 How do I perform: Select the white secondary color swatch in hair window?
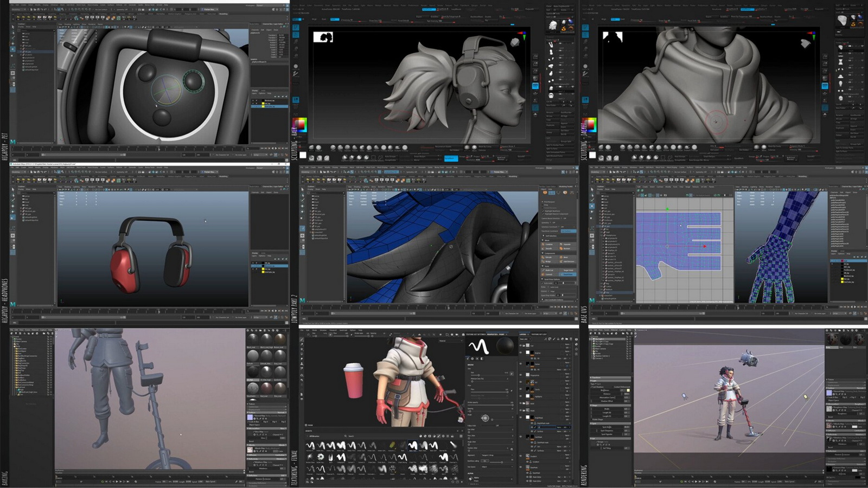pos(303,155)
